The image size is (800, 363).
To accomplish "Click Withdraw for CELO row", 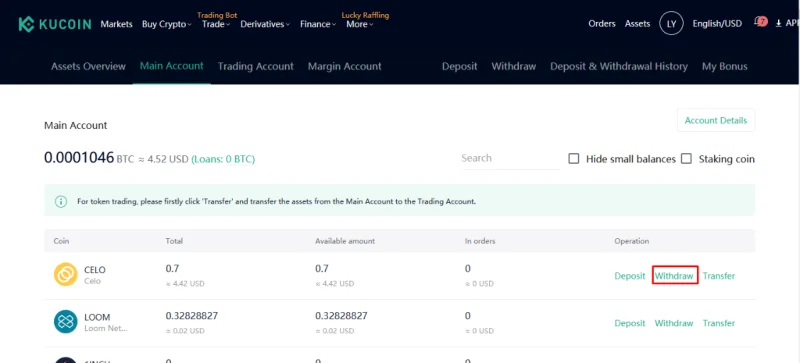I will [674, 276].
